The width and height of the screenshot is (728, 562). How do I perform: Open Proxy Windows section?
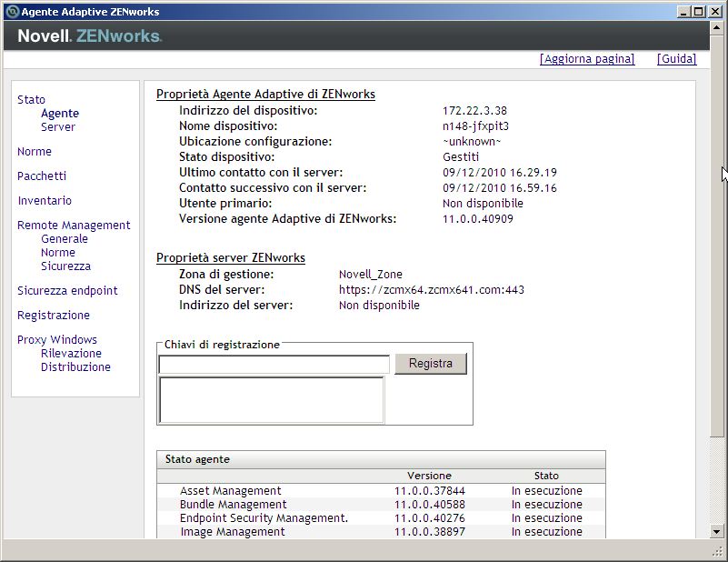(57, 339)
